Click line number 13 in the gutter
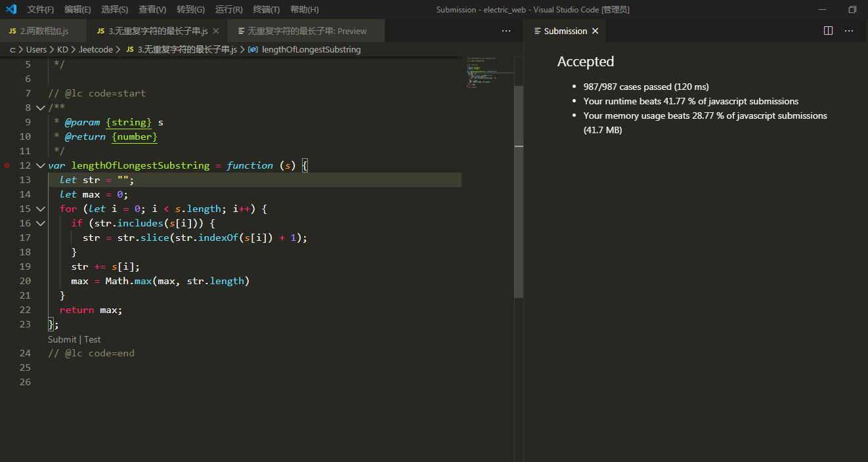Image resolution: width=868 pixels, height=462 pixels. [x=25, y=180]
